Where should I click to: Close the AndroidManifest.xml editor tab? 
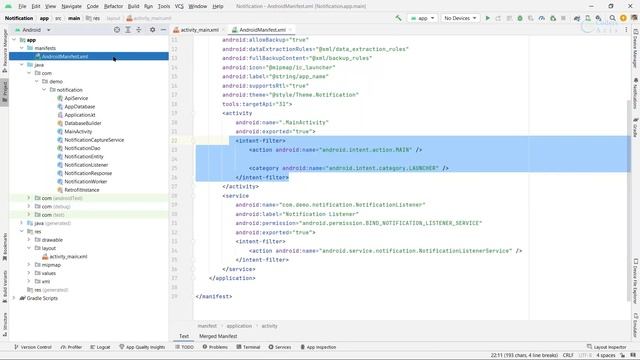(290, 30)
